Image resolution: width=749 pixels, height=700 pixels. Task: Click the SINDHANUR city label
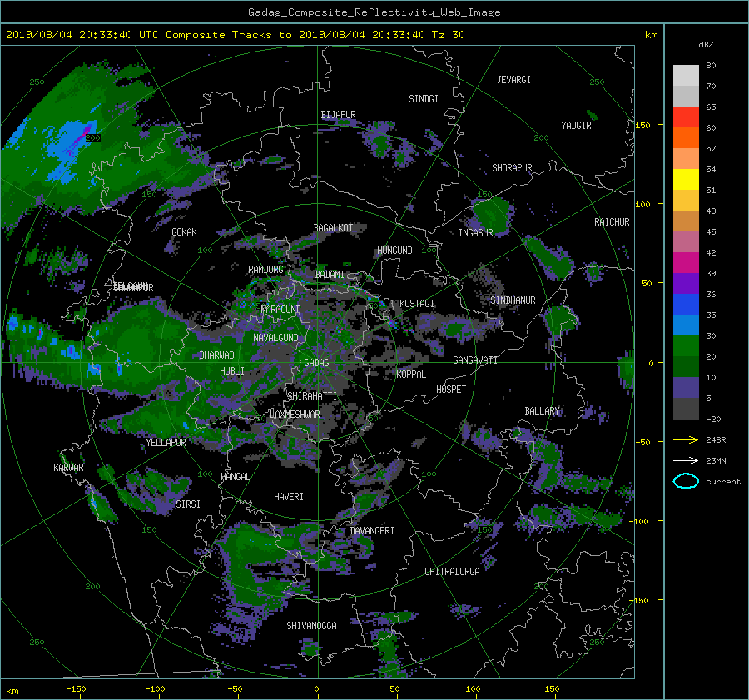coord(513,300)
